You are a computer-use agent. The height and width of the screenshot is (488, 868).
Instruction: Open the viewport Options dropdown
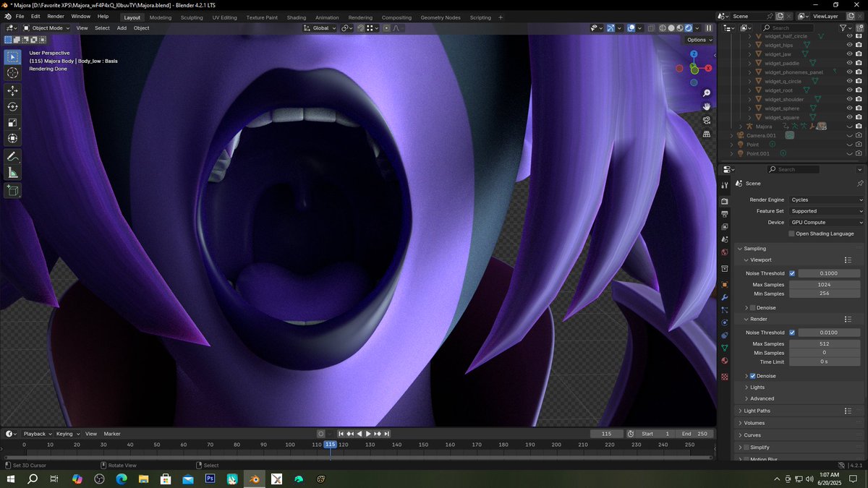coord(699,40)
